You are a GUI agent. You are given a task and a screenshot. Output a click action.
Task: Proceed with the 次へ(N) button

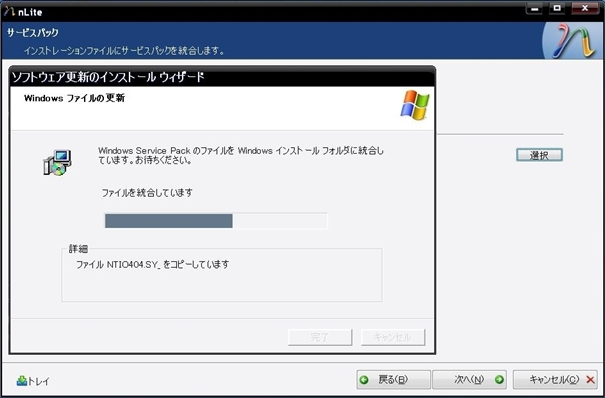tap(470, 380)
